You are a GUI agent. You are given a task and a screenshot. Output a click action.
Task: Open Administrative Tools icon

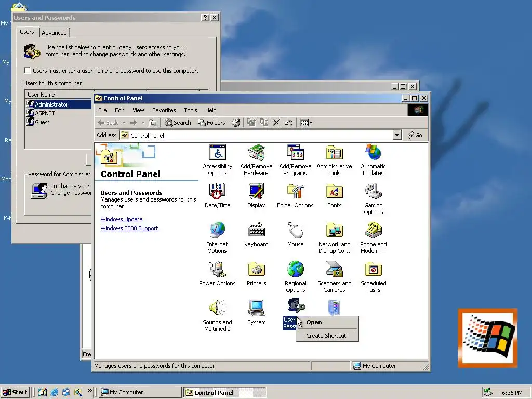point(334,161)
